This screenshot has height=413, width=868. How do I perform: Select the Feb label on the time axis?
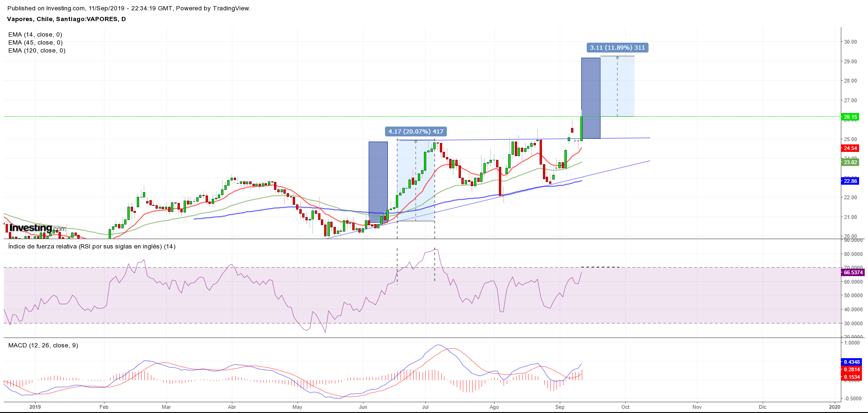coord(104,407)
